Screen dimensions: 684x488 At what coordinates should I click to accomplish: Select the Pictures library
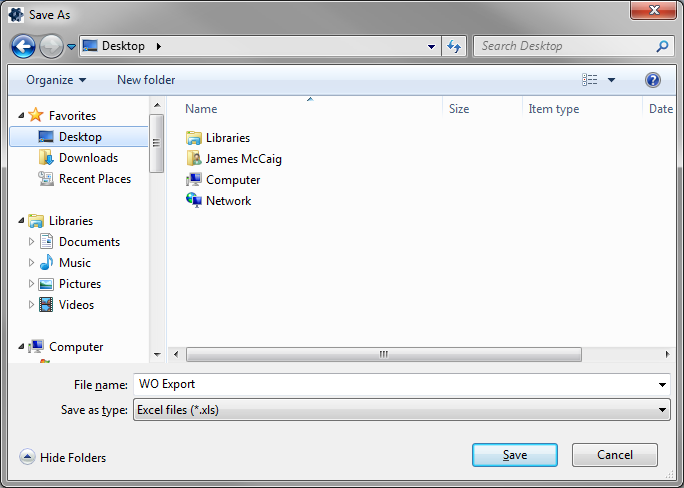pos(80,283)
